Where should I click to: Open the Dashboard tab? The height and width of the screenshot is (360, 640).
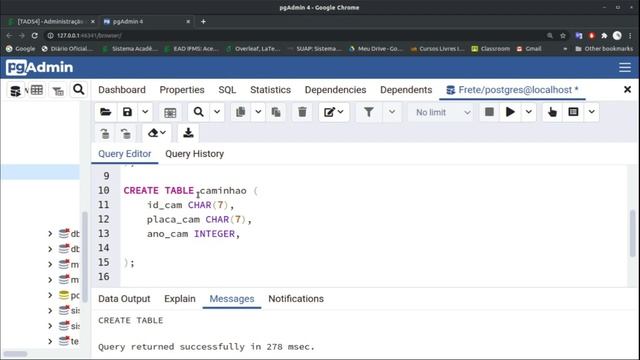pos(122,90)
